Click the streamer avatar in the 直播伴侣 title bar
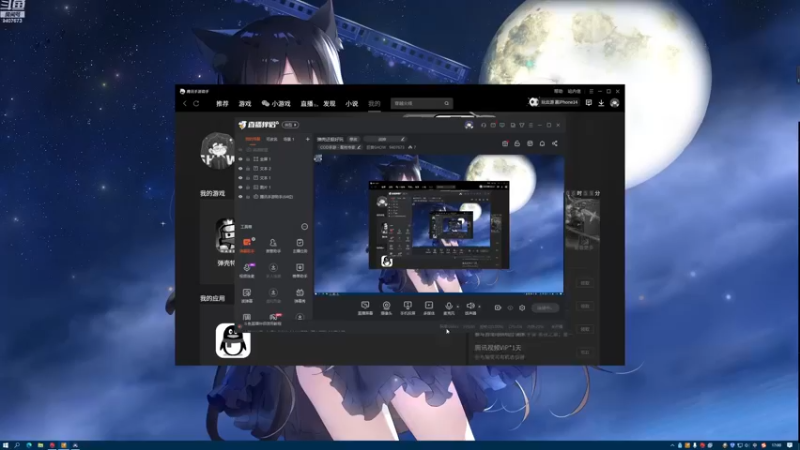This screenshot has width=800, height=450. [469, 125]
